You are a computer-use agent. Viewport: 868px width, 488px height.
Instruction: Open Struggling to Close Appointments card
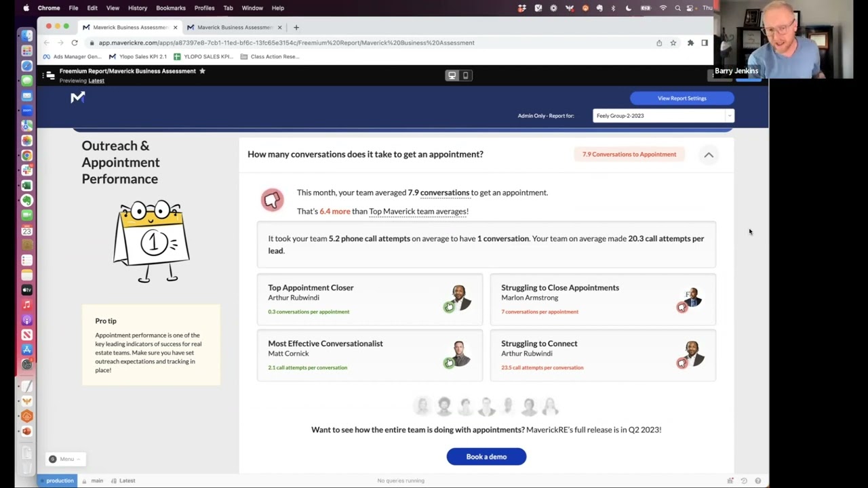pyautogui.click(x=603, y=299)
